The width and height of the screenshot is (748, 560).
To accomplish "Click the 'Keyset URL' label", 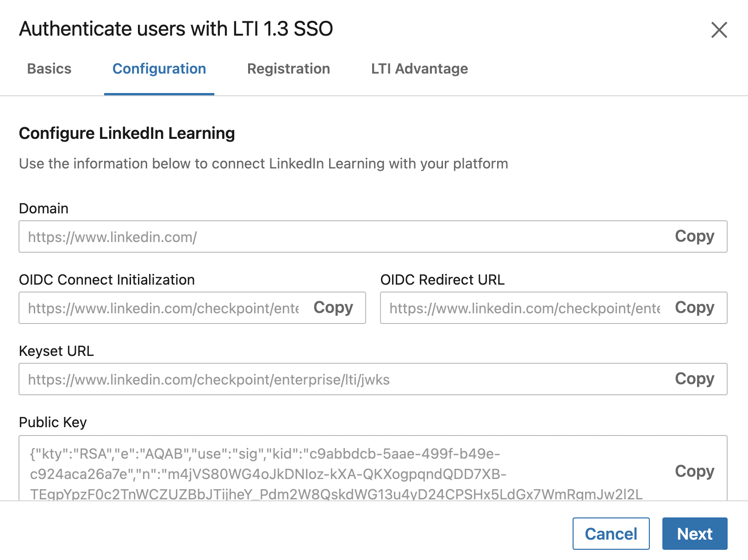I will point(56,351).
